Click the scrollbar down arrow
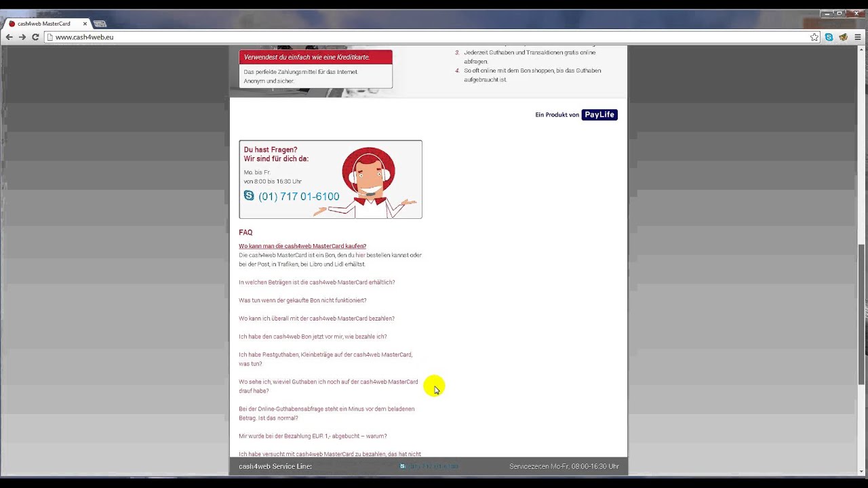 (863, 472)
